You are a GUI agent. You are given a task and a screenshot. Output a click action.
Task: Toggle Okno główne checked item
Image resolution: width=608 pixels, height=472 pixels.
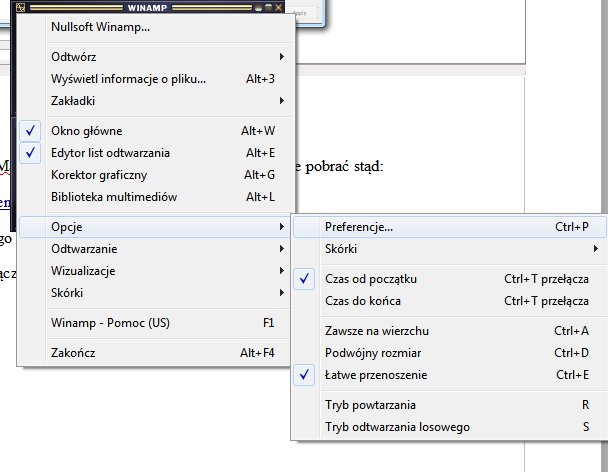(x=155, y=131)
